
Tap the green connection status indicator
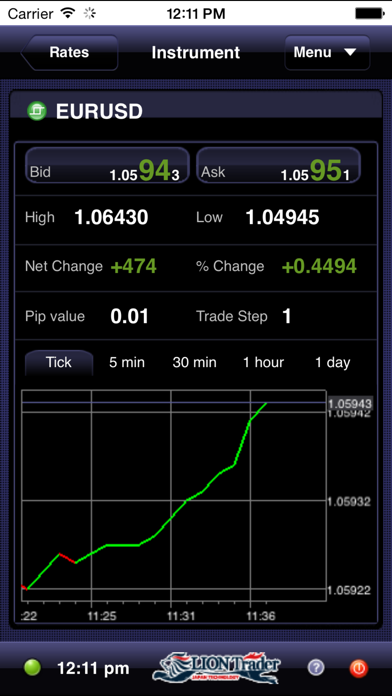pos(32,668)
